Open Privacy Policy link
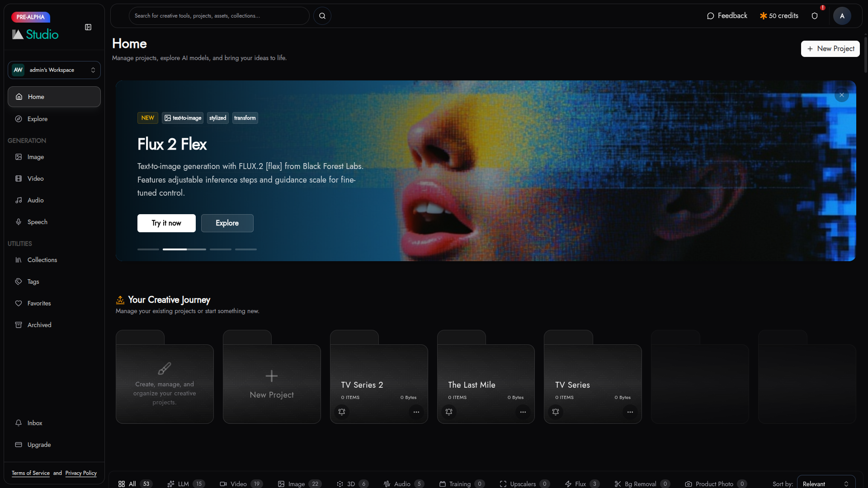 [81, 473]
